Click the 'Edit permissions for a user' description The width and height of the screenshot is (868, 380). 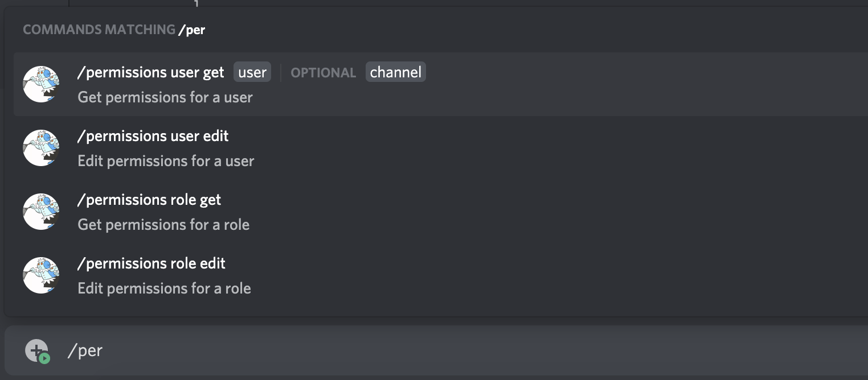click(x=166, y=161)
